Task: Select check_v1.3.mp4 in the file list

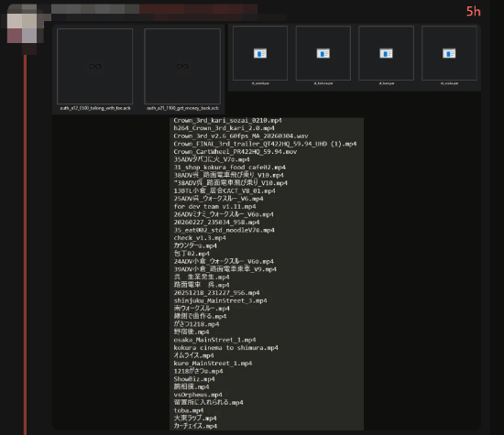Action: click(x=200, y=238)
